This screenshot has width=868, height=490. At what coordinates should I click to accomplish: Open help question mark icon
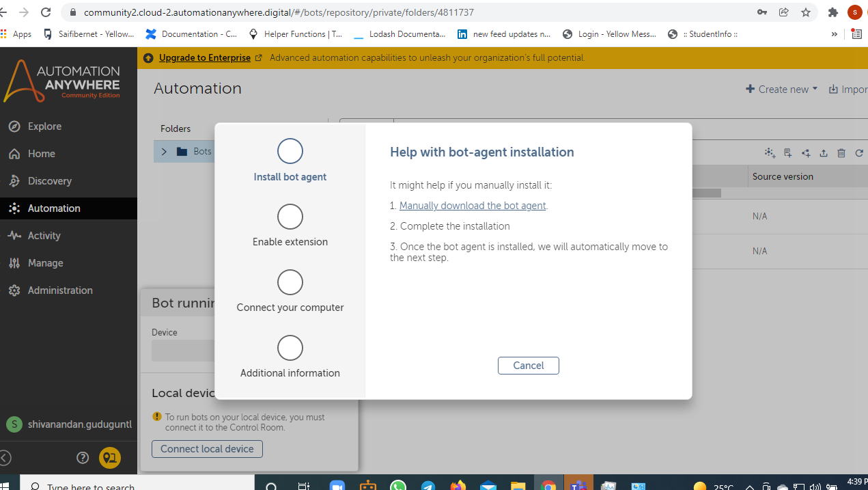[83, 458]
